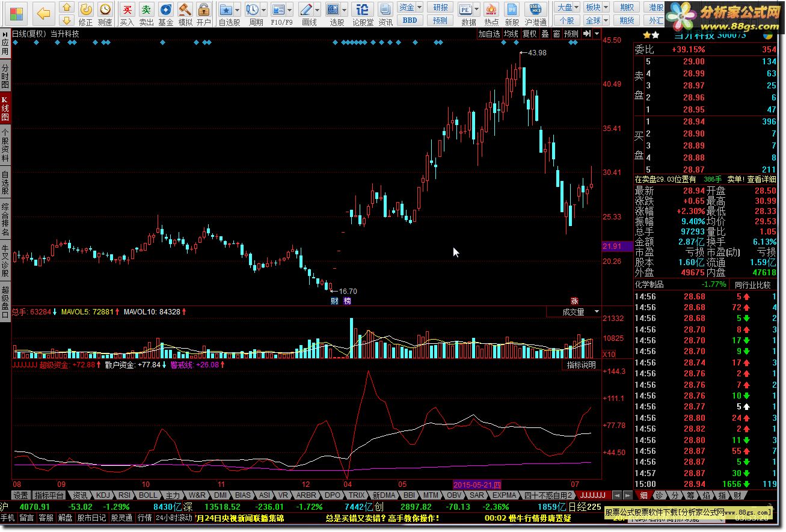
Task: Click the 期权 options button
Action: [x=627, y=7]
